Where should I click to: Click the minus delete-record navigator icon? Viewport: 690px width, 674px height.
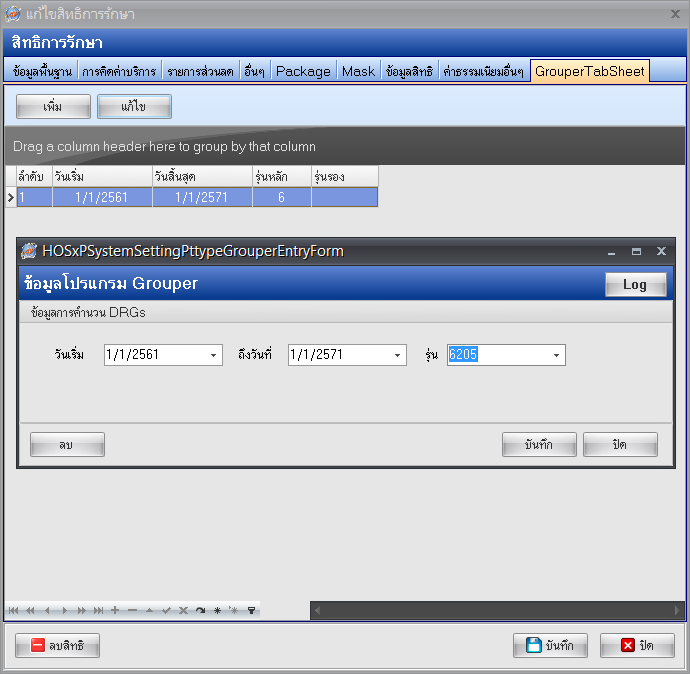tap(132, 610)
